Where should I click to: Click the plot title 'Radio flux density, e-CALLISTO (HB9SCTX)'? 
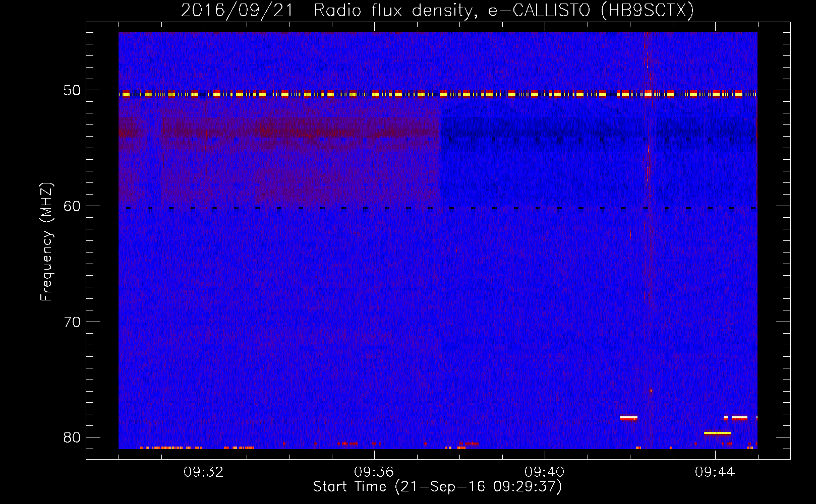[x=504, y=10]
